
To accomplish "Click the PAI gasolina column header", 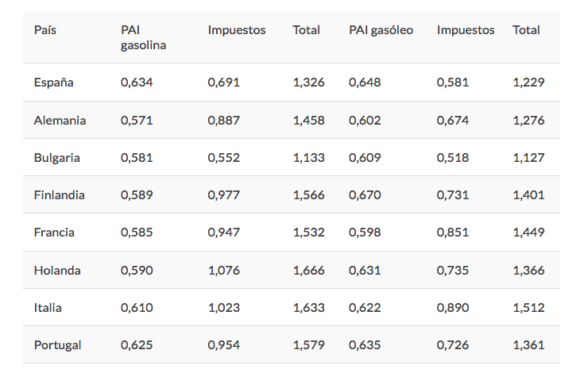I will point(143,37).
